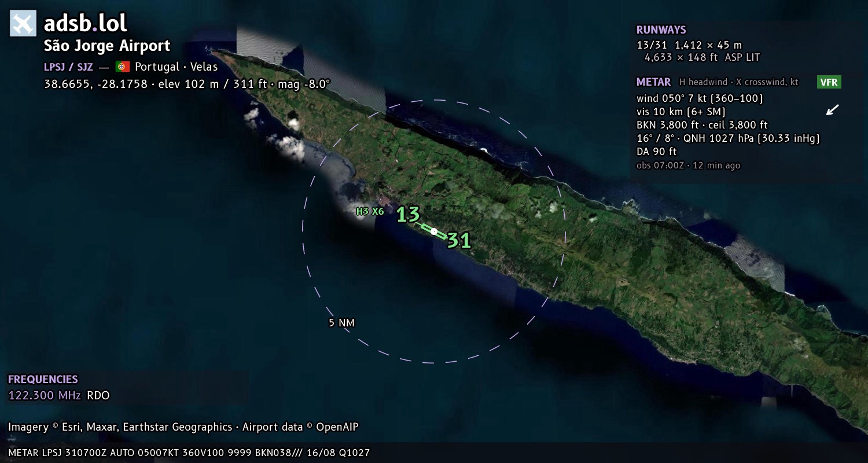The width and height of the screenshot is (868, 463).
Task: Click the METAR section header
Action: [654, 82]
